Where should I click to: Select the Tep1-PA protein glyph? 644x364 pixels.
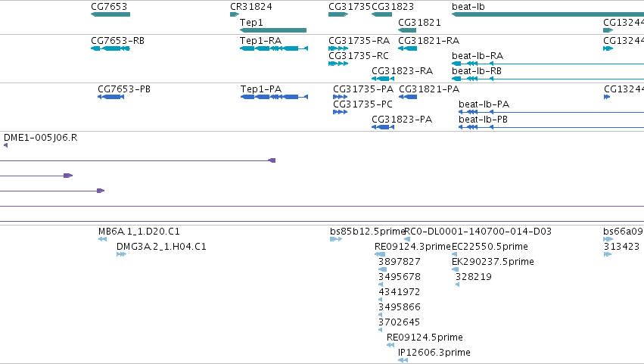click(275, 97)
